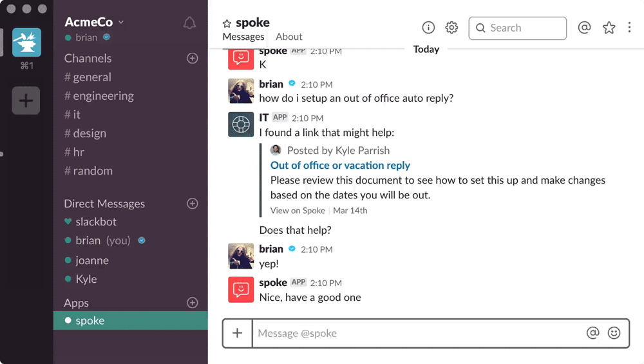Add a channel with Channels plus icon
This screenshot has height=364, width=644.
tap(192, 58)
